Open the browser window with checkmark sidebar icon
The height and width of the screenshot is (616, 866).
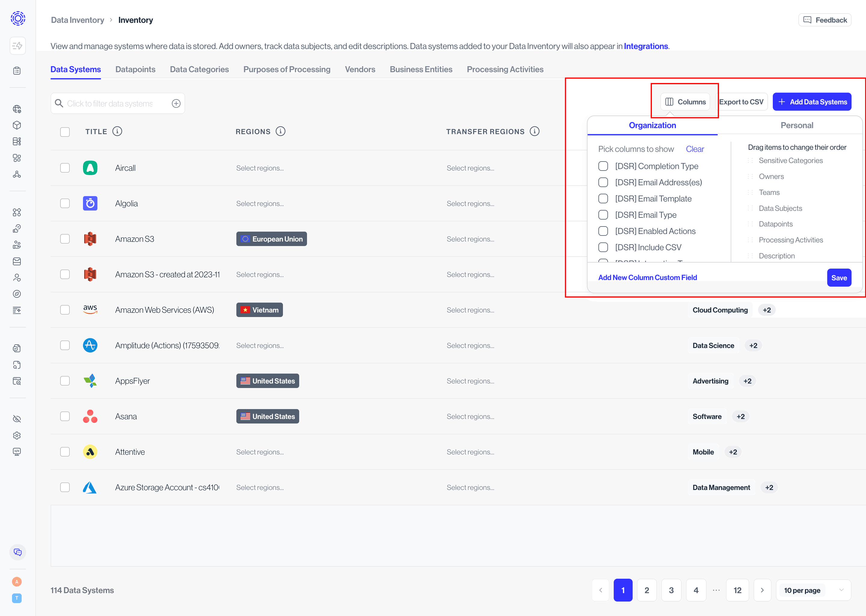[17, 381]
